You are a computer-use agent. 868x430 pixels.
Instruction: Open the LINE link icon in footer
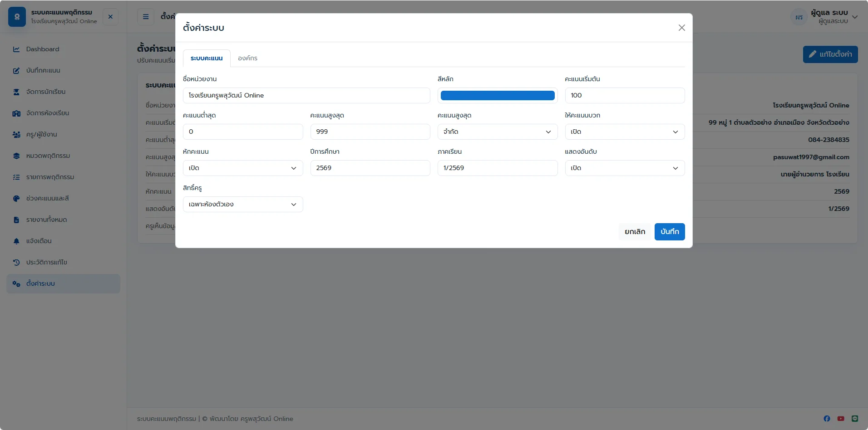click(x=855, y=419)
